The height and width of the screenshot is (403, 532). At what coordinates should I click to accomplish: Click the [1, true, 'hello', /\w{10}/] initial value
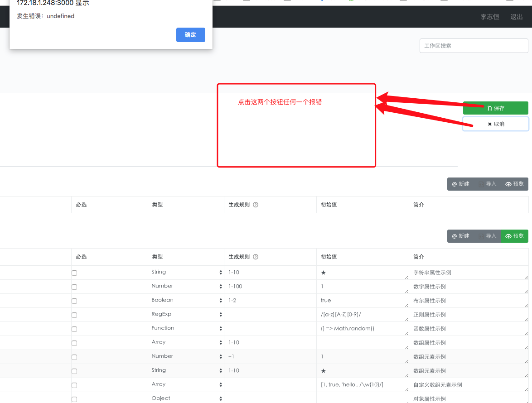(x=363, y=385)
